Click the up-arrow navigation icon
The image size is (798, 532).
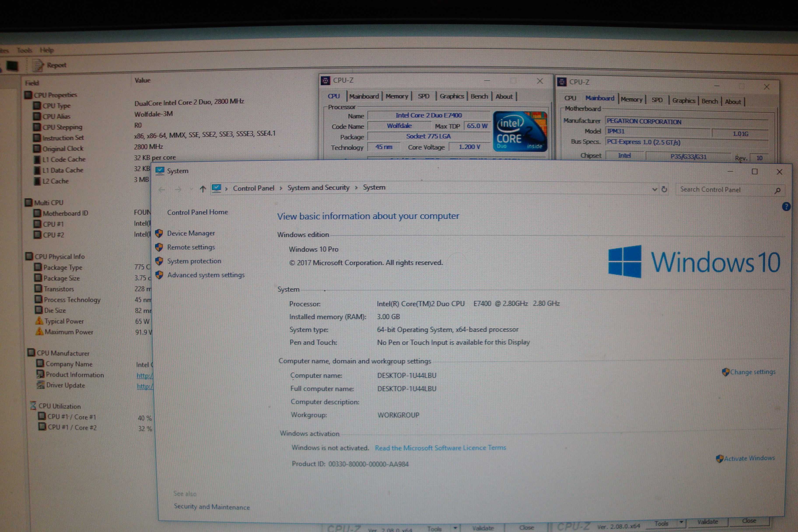pos(203,189)
